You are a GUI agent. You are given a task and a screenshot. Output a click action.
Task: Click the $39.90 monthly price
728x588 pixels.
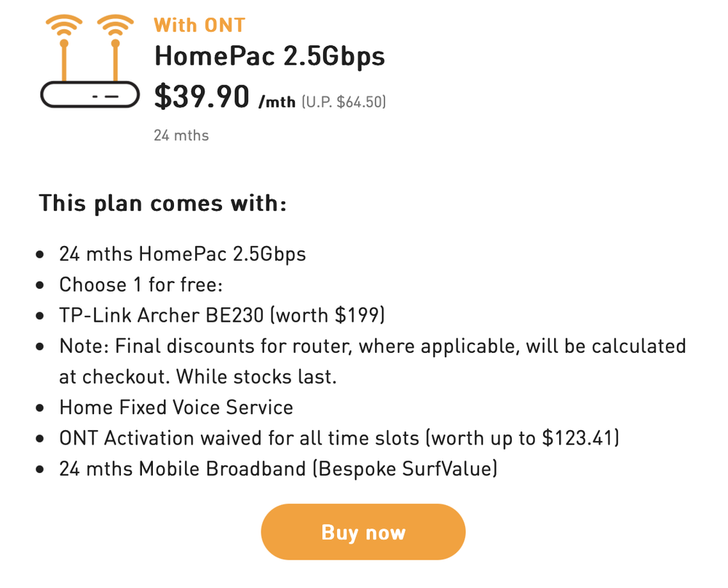coord(202,96)
